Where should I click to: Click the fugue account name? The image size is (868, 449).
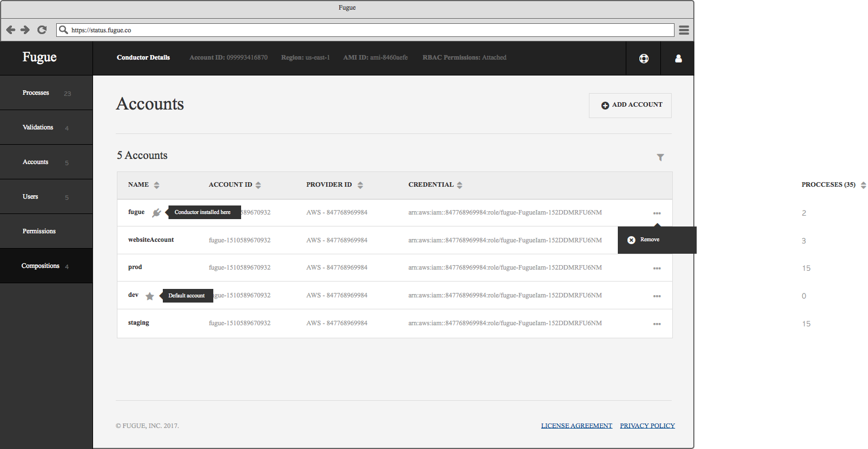[x=136, y=212]
